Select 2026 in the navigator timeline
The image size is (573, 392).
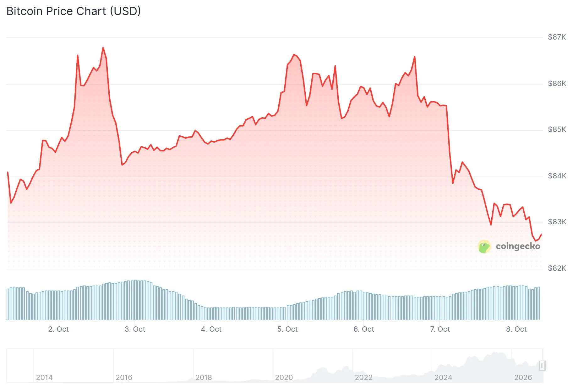(x=523, y=378)
